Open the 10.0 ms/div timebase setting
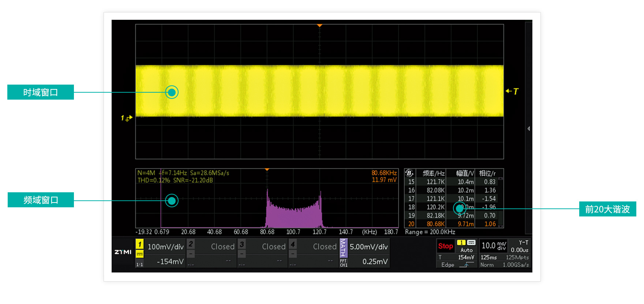The image size is (644, 304). [493, 245]
